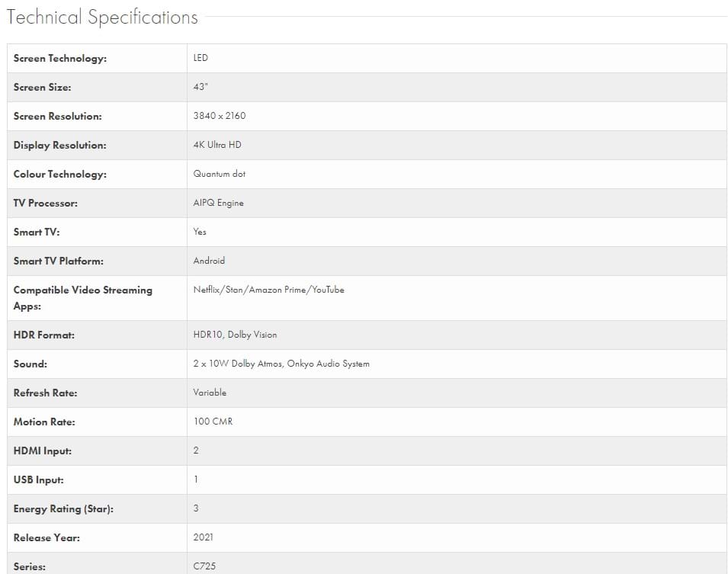Viewport: 728px width, 574px height.
Task: Select the 100 CMR motion rate value
Action: [x=213, y=422]
